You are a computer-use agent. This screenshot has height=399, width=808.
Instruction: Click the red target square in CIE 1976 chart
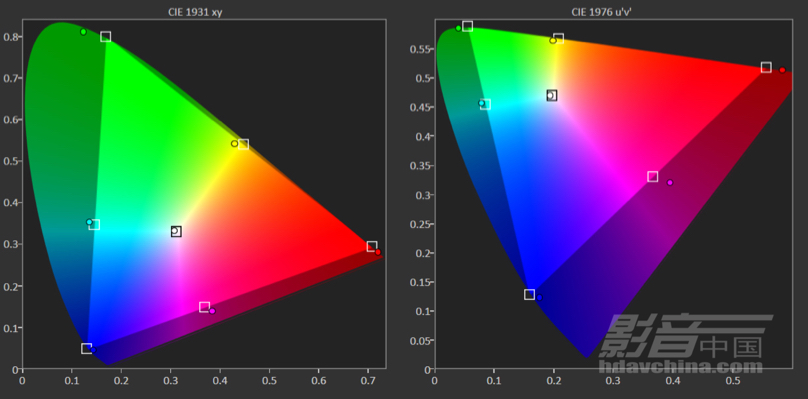click(766, 68)
